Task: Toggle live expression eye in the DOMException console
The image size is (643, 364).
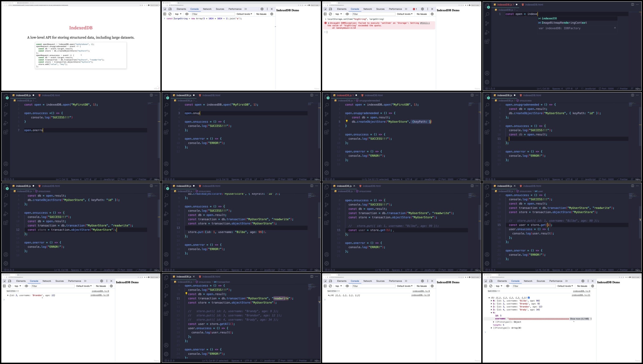Action: coord(347,14)
